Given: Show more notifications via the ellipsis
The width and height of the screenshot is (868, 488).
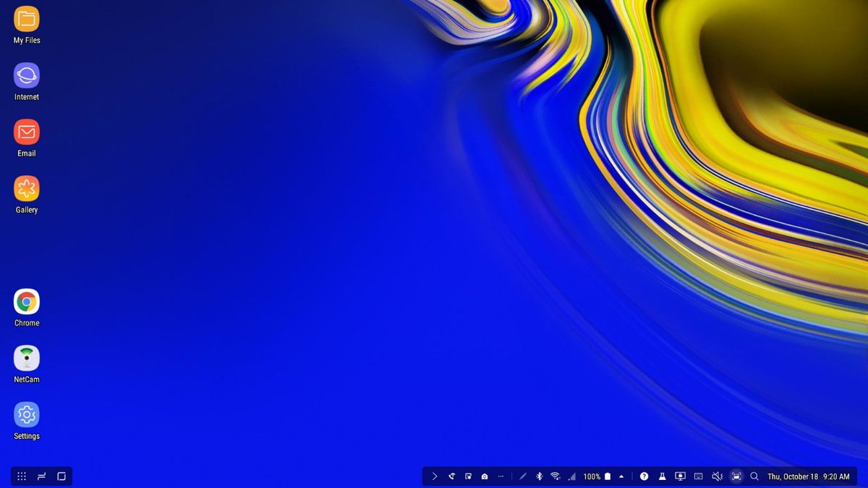Looking at the screenshot, I should click(x=501, y=476).
